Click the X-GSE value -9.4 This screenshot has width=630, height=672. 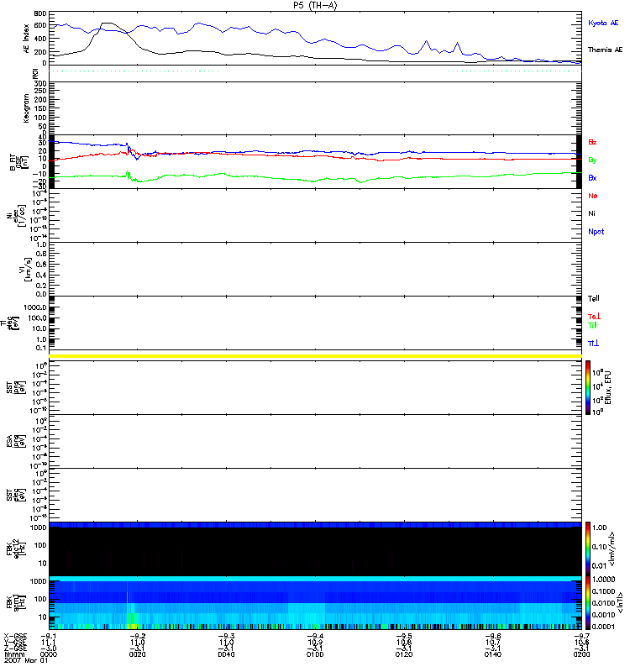click(x=315, y=636)
